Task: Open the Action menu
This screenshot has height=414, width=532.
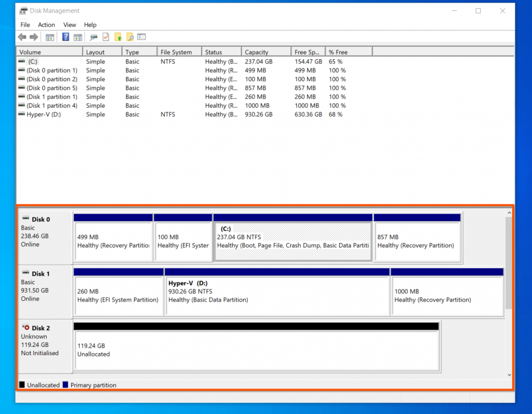Action: (x=46, y=24)
